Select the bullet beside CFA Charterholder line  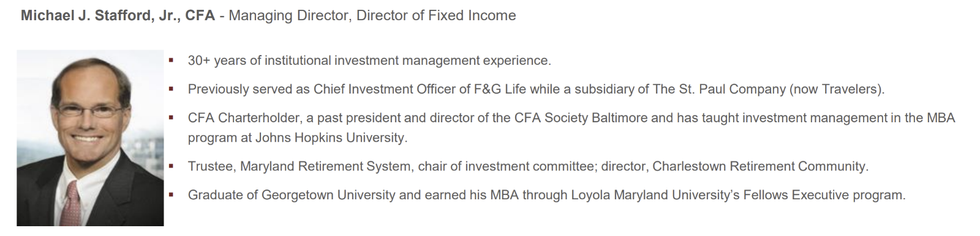(x=171, y=117)
